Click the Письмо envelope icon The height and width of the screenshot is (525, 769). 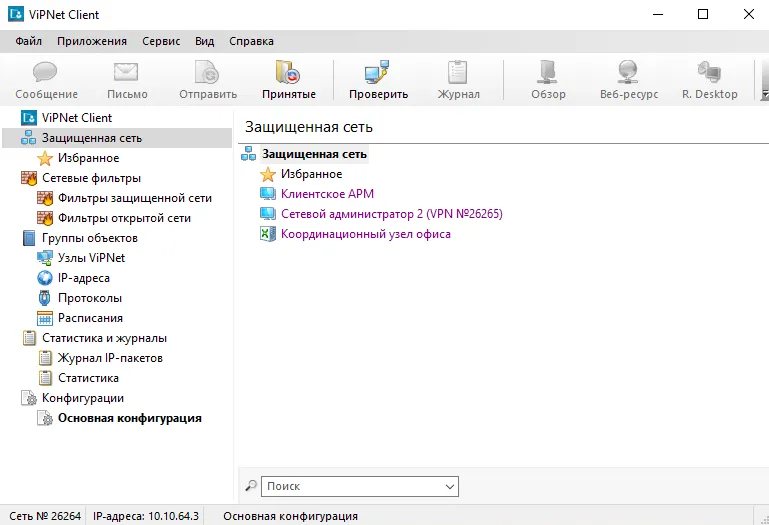point(127,73)
